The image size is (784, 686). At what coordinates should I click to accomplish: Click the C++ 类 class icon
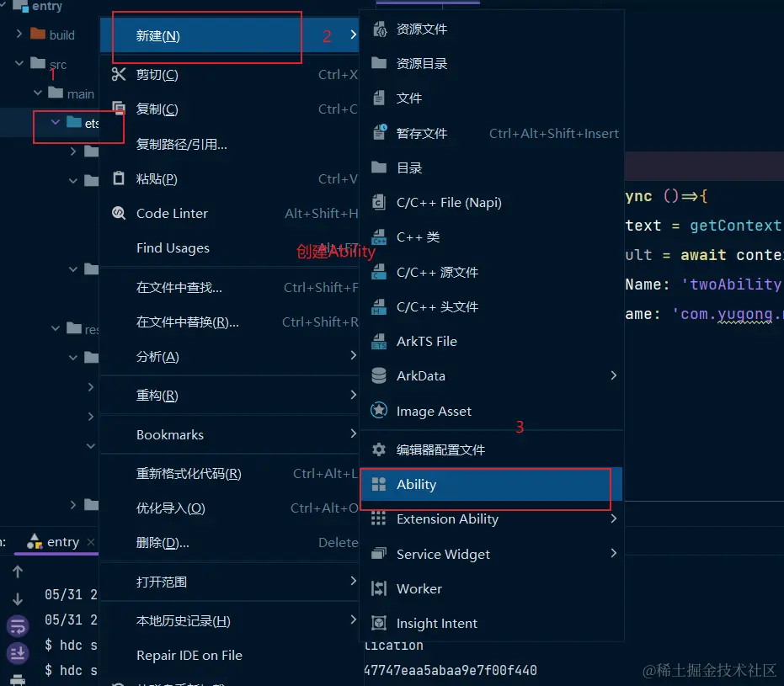pos(379,237)
